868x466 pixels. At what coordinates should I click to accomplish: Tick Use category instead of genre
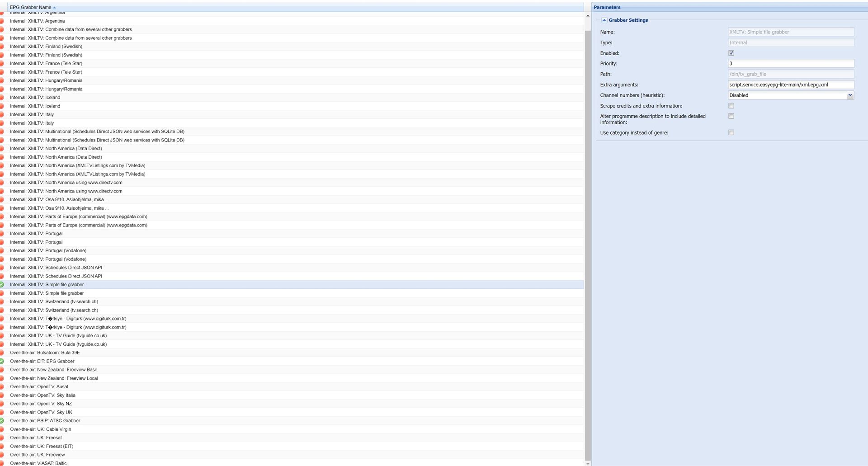tap(731, 132)
